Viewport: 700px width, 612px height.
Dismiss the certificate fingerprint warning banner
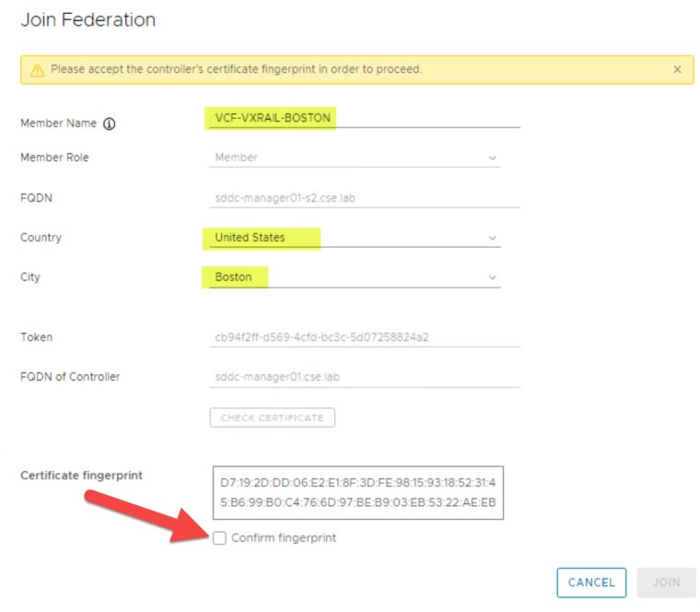677,69
